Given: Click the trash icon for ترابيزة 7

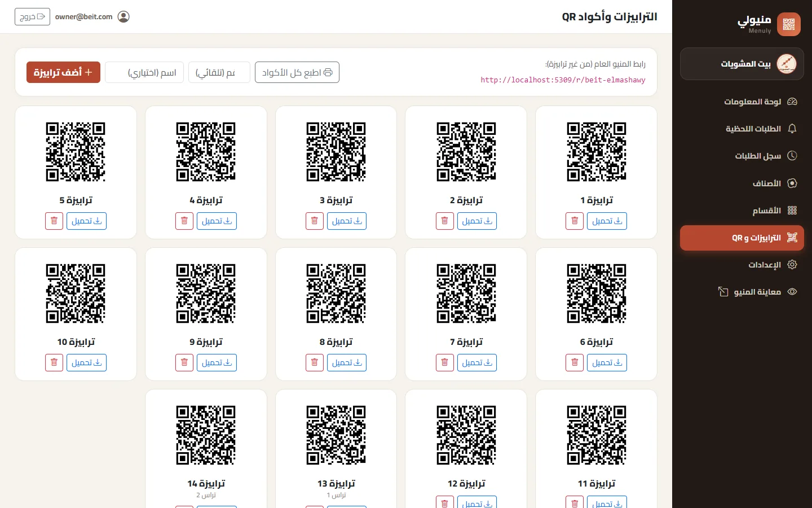Looking at the screenshot, I should tap(444, 362).
